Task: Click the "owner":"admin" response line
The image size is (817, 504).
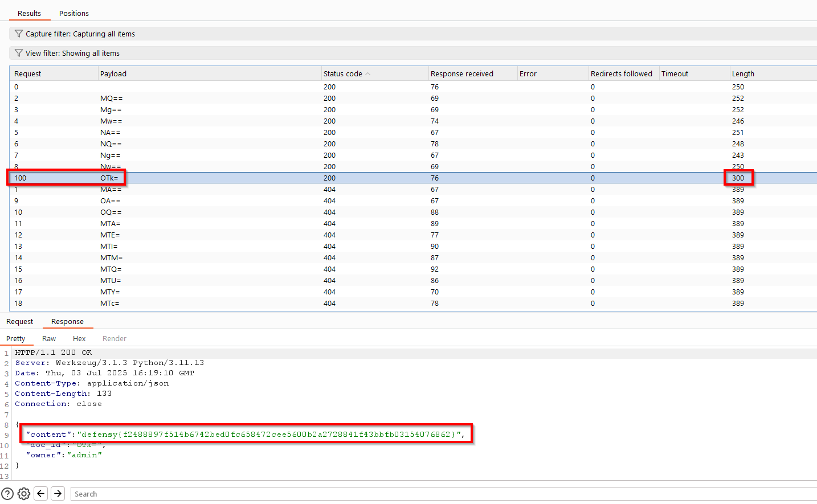Action: tap(64, 455)
